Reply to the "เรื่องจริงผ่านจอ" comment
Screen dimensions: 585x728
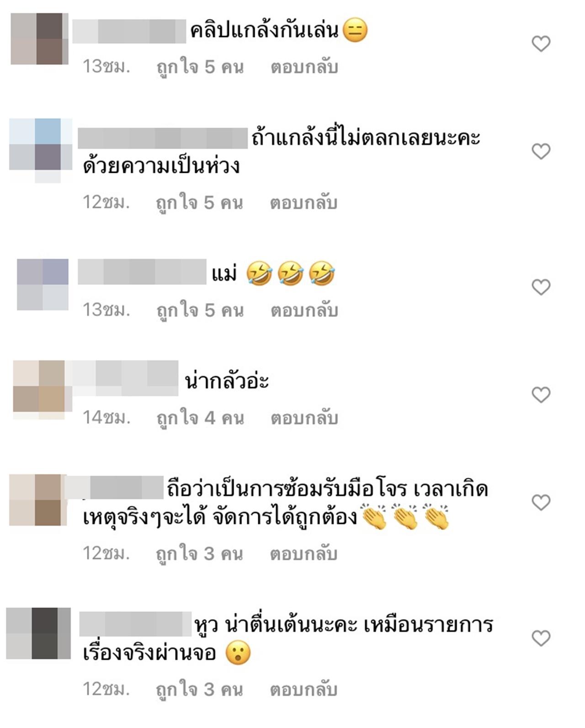pyautogui.click(x=304, y=689)
